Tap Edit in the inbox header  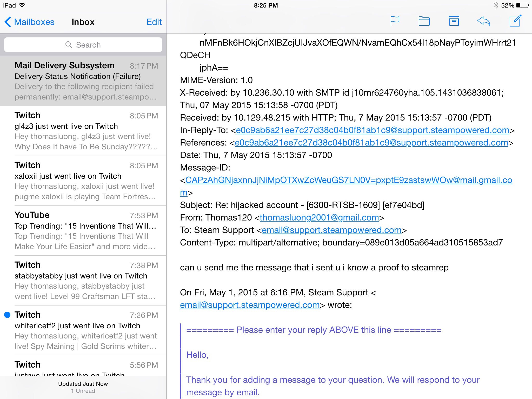click(154, 22)
